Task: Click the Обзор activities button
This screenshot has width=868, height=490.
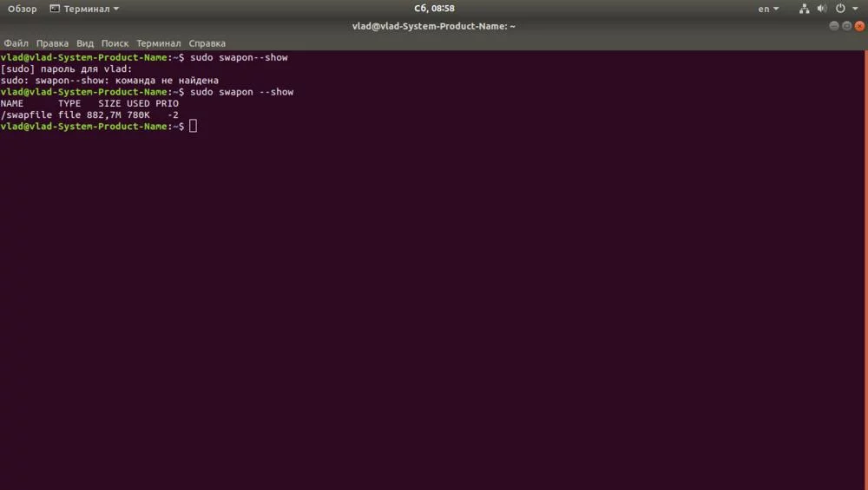Action: (x=23, y=9)
